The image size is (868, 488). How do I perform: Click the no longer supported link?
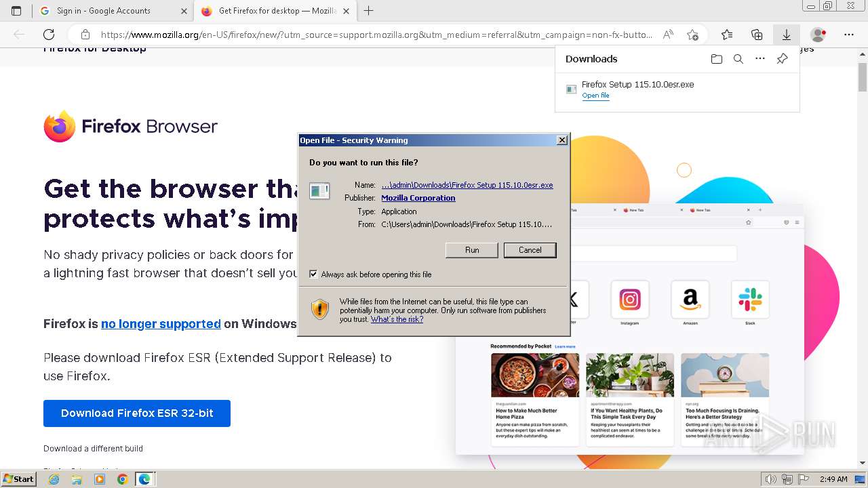(x=161, y=324)
